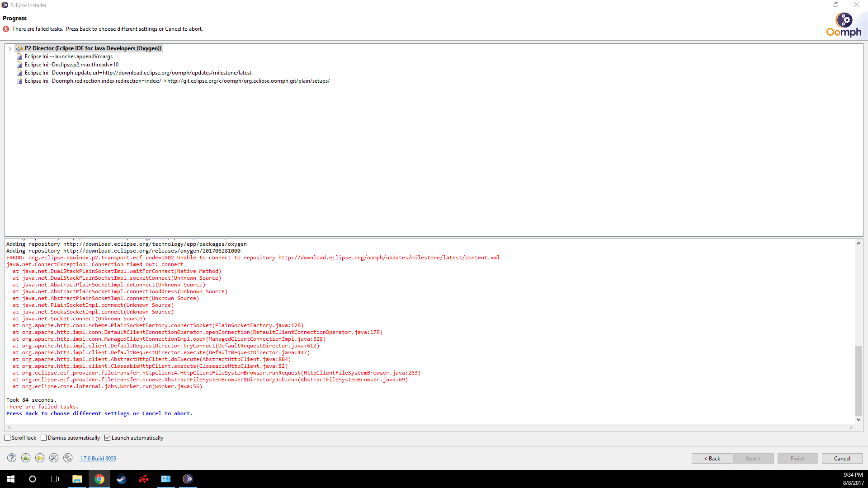Screen dimensions: 868x488
Task: Open Task View on the taskbar
Action: click(54, 479)
